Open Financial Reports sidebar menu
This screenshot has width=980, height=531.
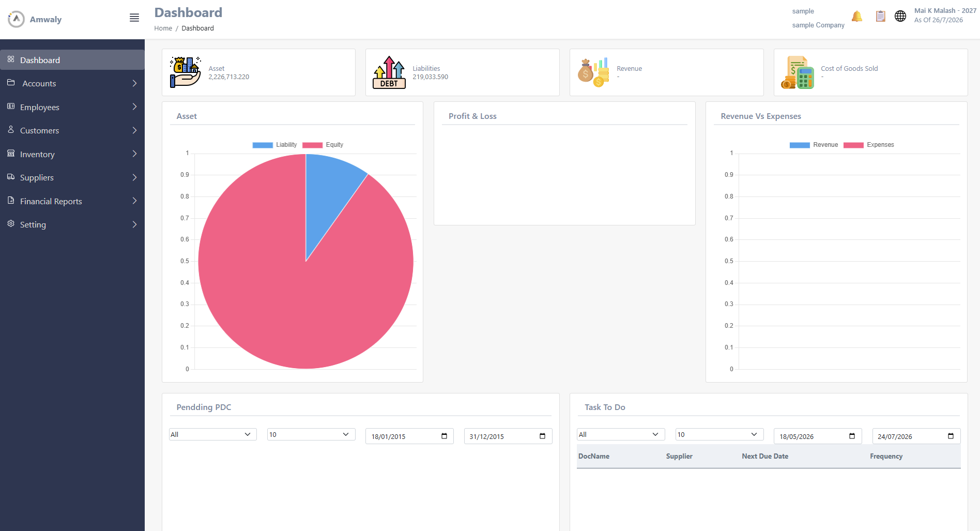click(x=72, y=201)
